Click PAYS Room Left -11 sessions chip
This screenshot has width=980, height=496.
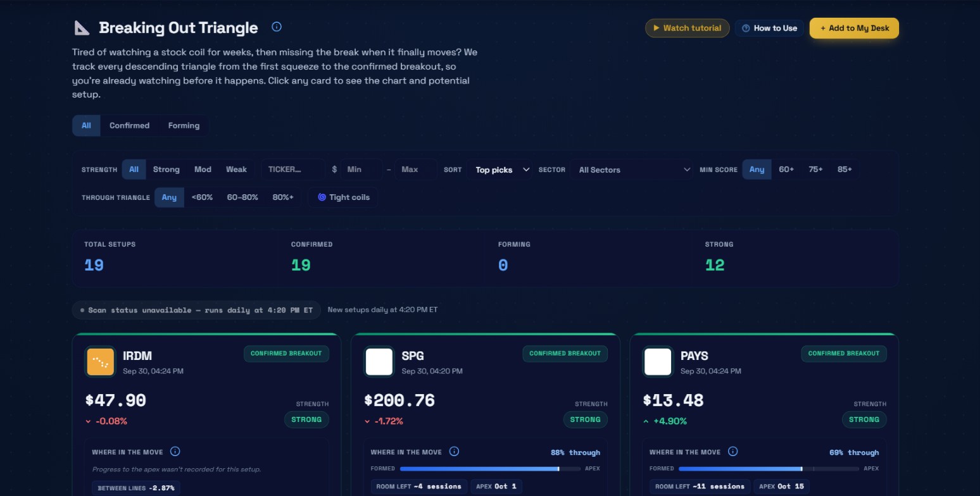pyautogui.click(x=700, y=487)
